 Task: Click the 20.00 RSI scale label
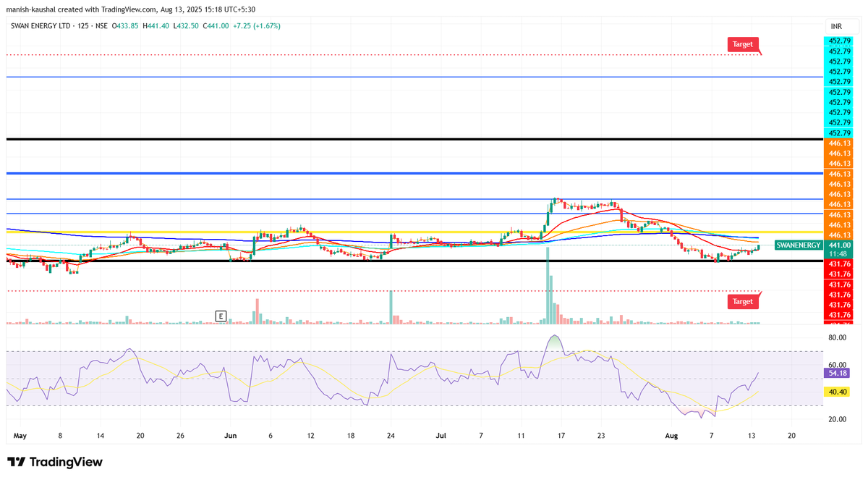838,420
